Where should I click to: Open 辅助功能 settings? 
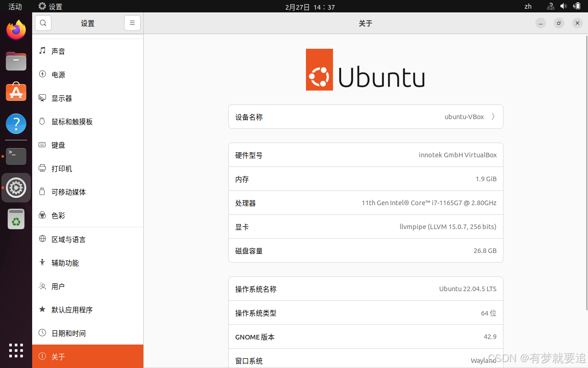(88, 262)
